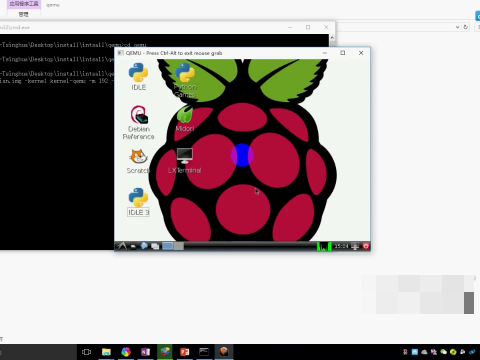
Task: Click the green CPU usage monitor
Action: tap(324, 246)
